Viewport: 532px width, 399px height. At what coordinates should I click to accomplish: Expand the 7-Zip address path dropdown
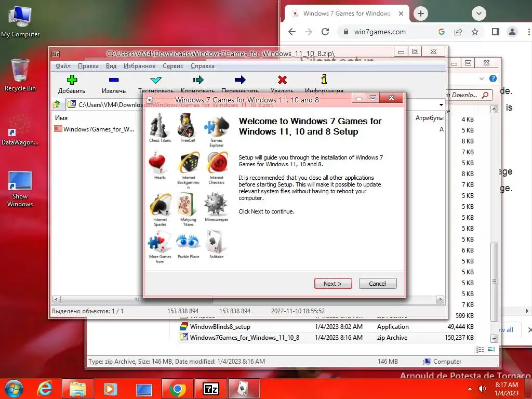(441, 104)
